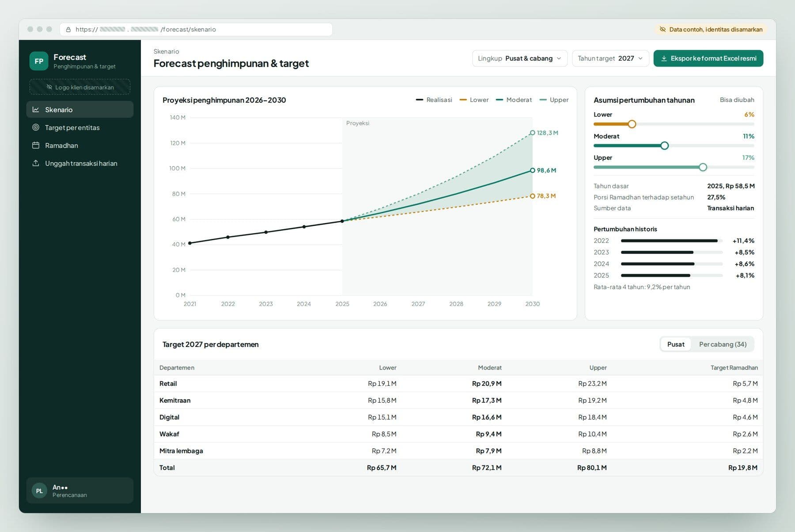
Task: Click the lock icon in the address bar
Action: [68, 30]
